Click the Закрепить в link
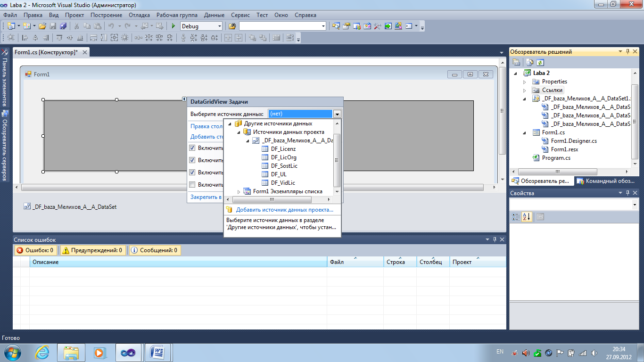This screenshot has height=362, width=644. [206, 197]
